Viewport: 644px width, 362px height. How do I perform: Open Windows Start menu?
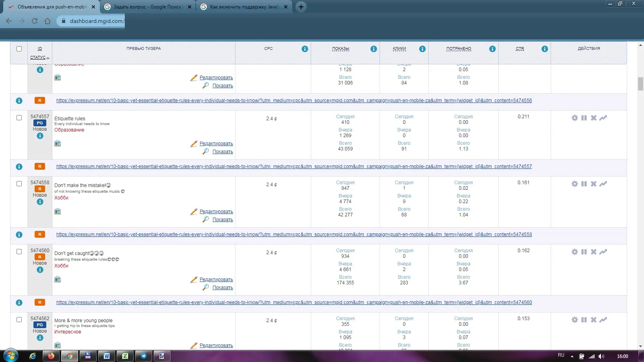coord(11,356)
